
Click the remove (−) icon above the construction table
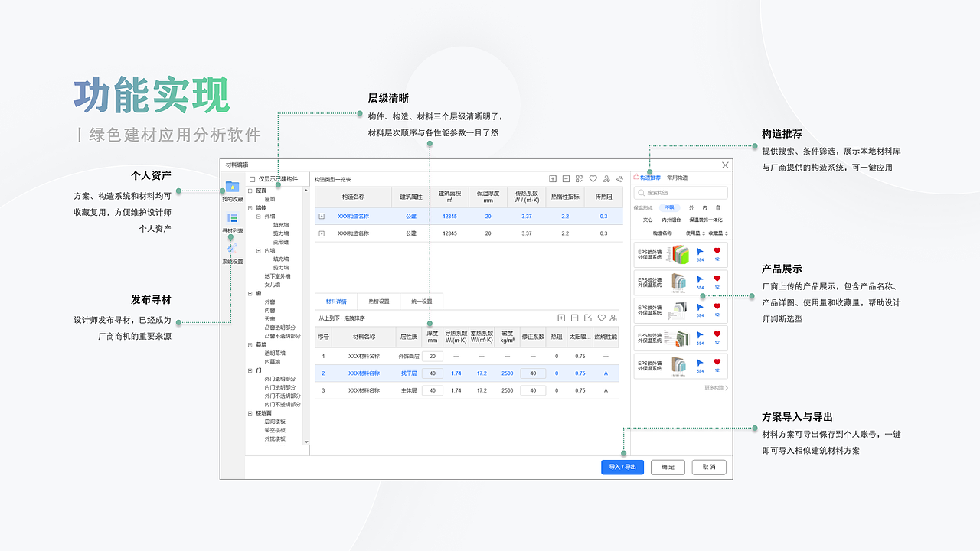(x=567, y=178)
